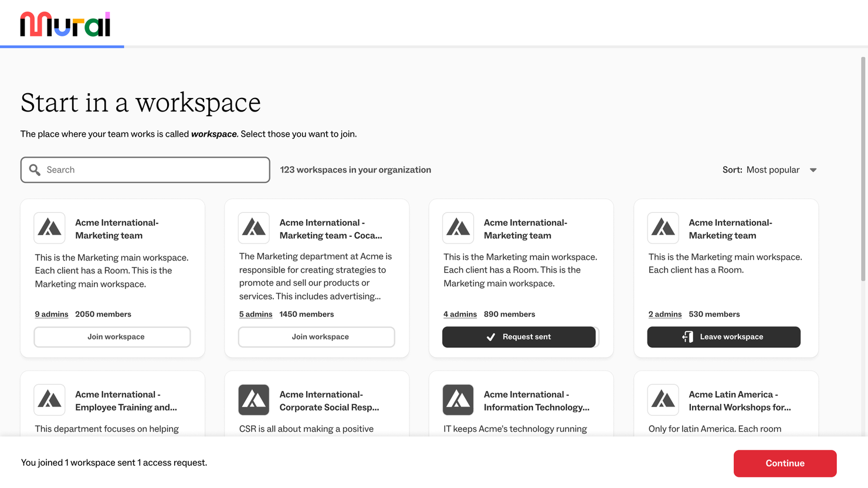Open the 4 admins link
Screen dimensions: 868x488
tap(460, 314)
